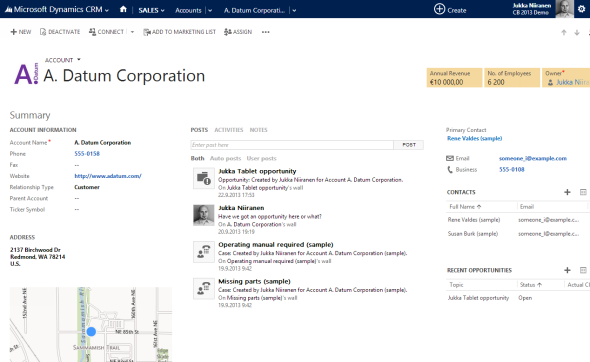
Task: Select the Both posts filter
Action: click(x=198, y=158)
